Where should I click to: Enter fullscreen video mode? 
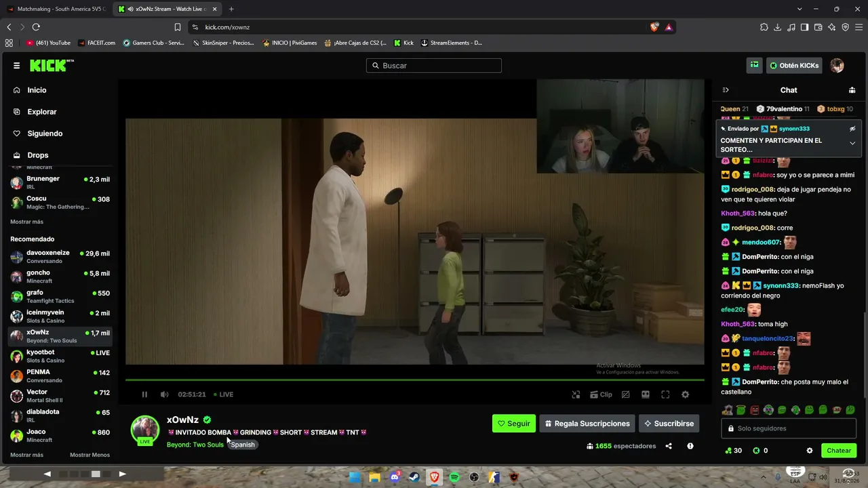[665, 394]
